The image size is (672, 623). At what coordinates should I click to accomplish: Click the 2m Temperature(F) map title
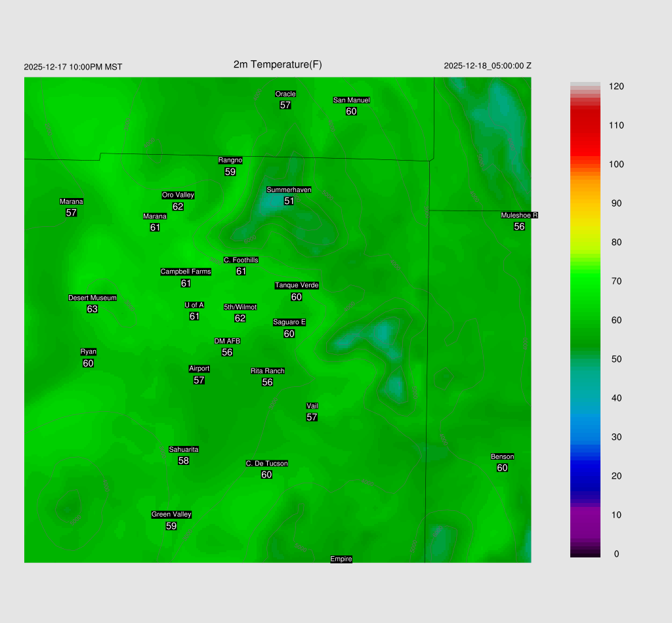pyautogui.click(x=278, y=64)
